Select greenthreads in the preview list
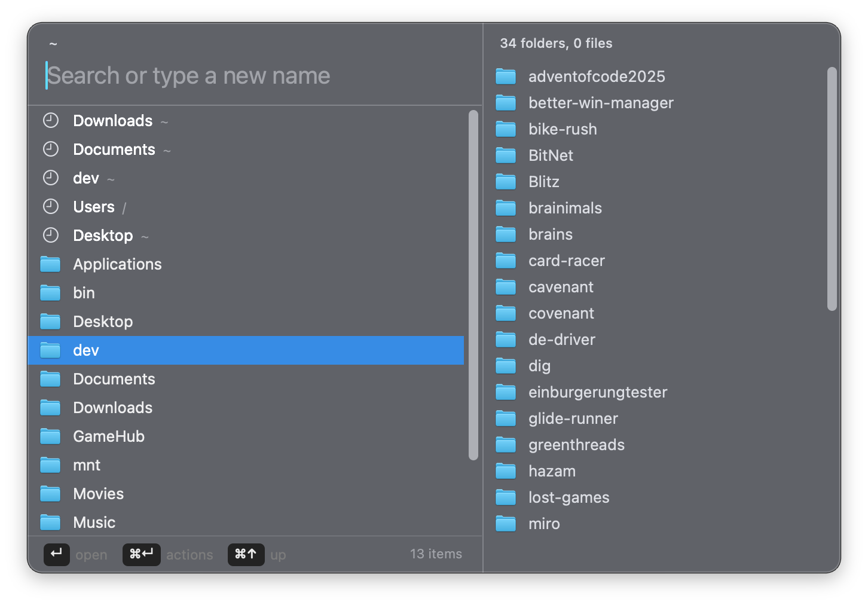The width and height of the screenshot is (868, 605). click(576, 445)
